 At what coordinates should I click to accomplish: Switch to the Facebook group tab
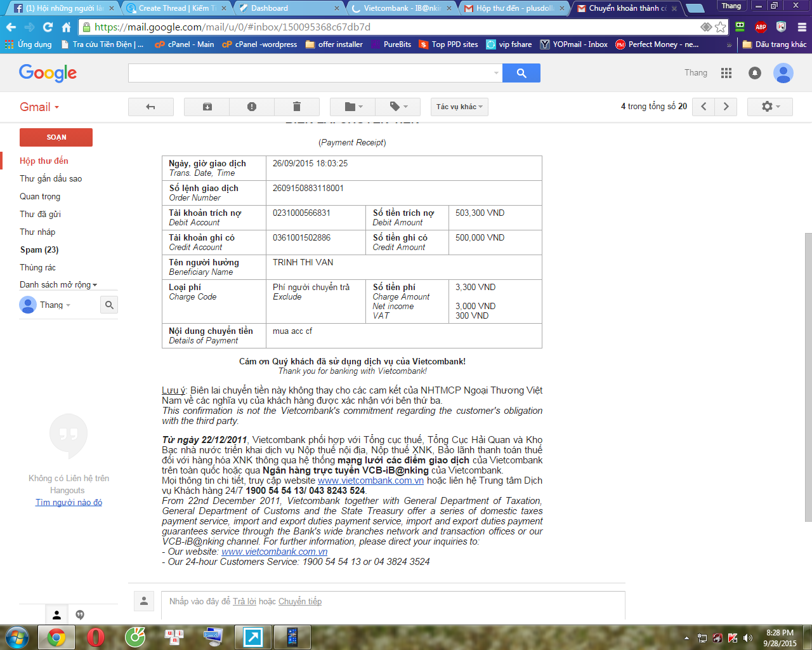pos(63,8)
